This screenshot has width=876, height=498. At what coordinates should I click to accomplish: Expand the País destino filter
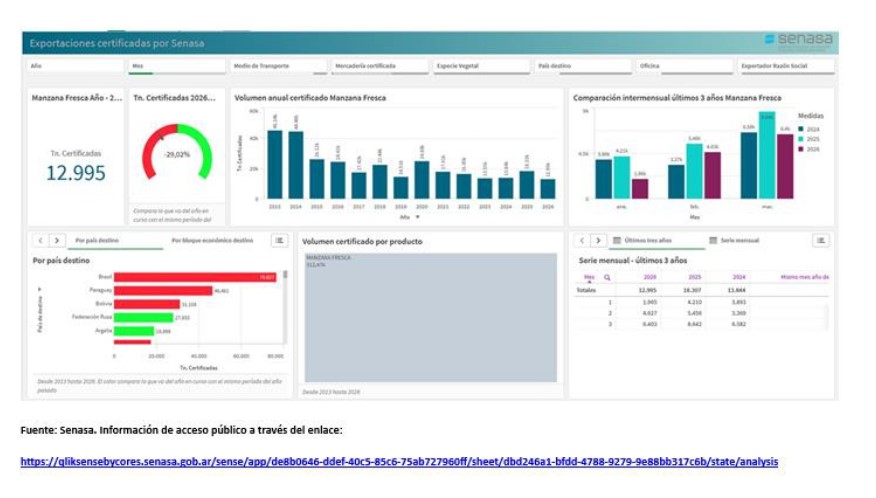(583, 66)
